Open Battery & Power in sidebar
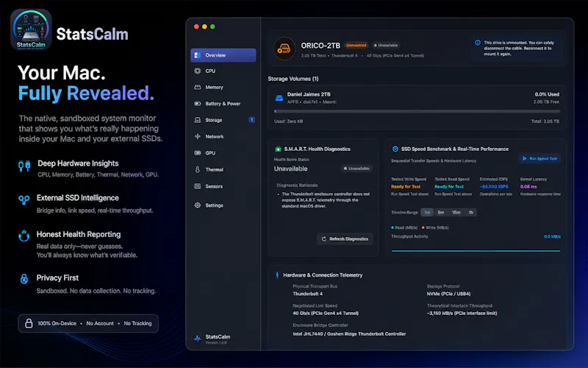This screenshot has height=368, width=588. coord(223,104)
